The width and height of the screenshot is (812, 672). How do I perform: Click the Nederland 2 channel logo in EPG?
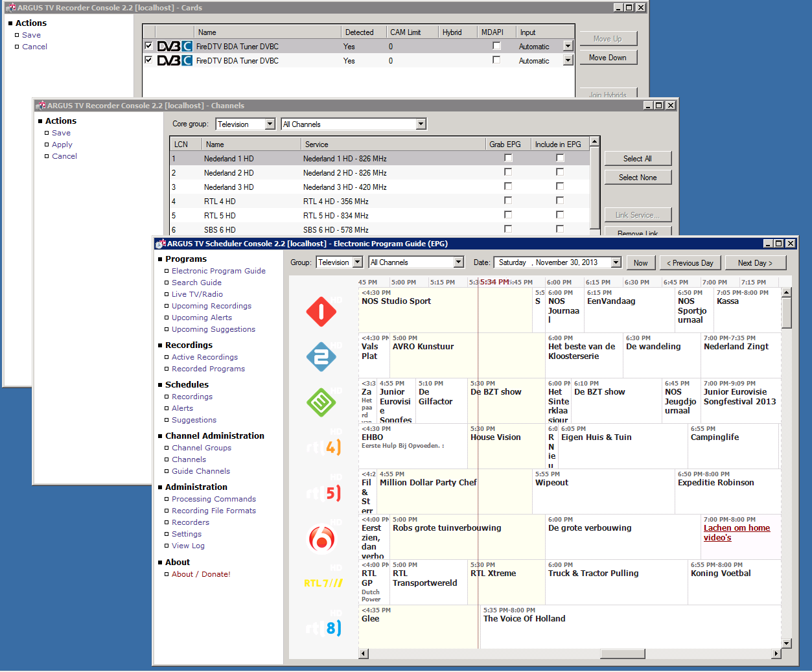[x=321, y=357]
